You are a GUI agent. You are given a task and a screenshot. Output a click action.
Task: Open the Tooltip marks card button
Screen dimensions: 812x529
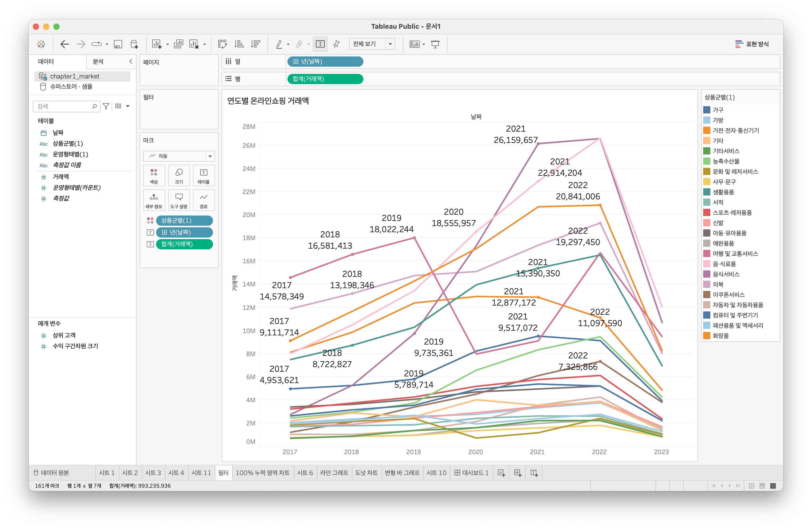tap(179, 200)
